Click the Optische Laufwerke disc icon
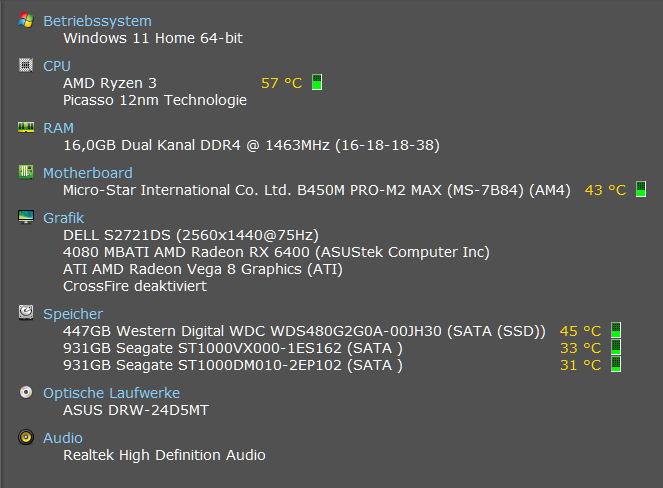This screenshot has height=488, width=663. pos(25,393)
